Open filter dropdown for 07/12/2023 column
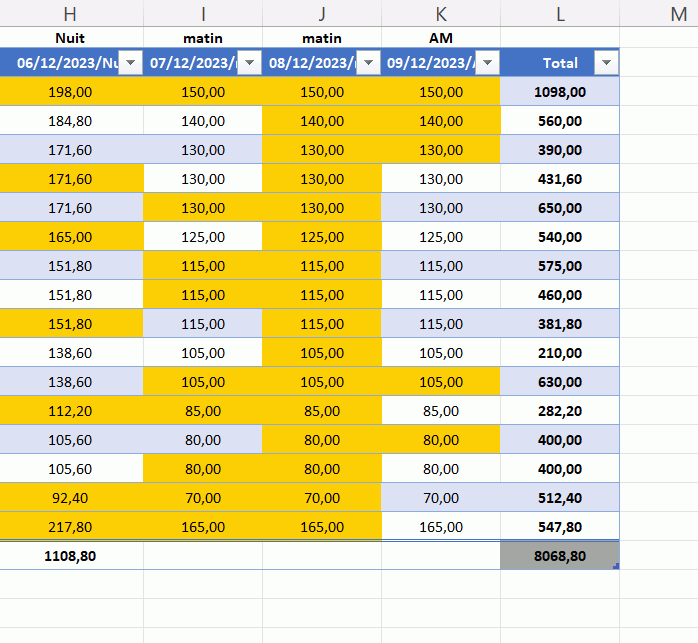Screen dimensions: 698x643 [x=250, y=62]
